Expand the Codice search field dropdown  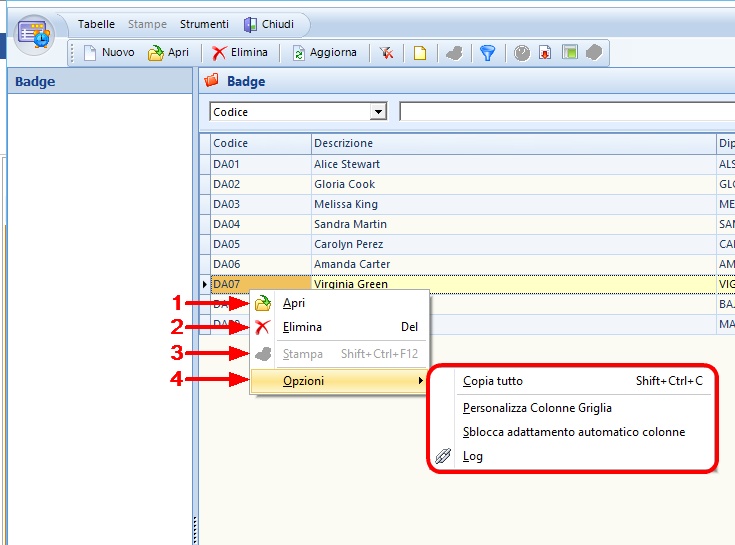click(378, 112)
